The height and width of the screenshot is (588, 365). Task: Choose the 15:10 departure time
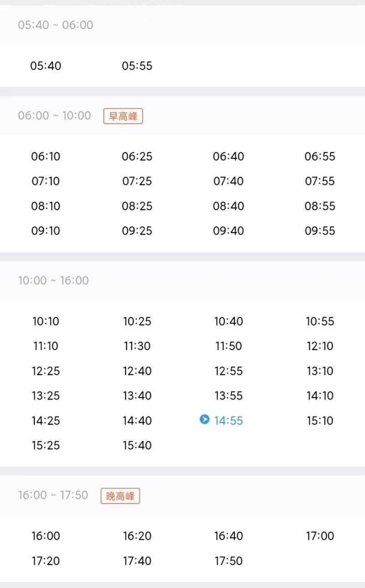point(320,420)
